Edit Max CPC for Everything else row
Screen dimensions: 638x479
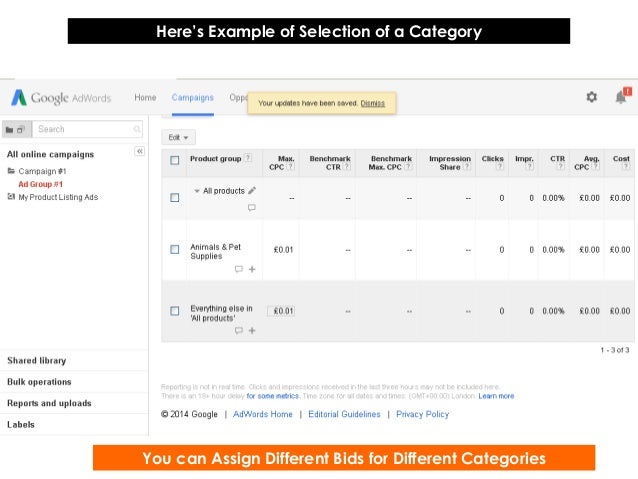281,311
